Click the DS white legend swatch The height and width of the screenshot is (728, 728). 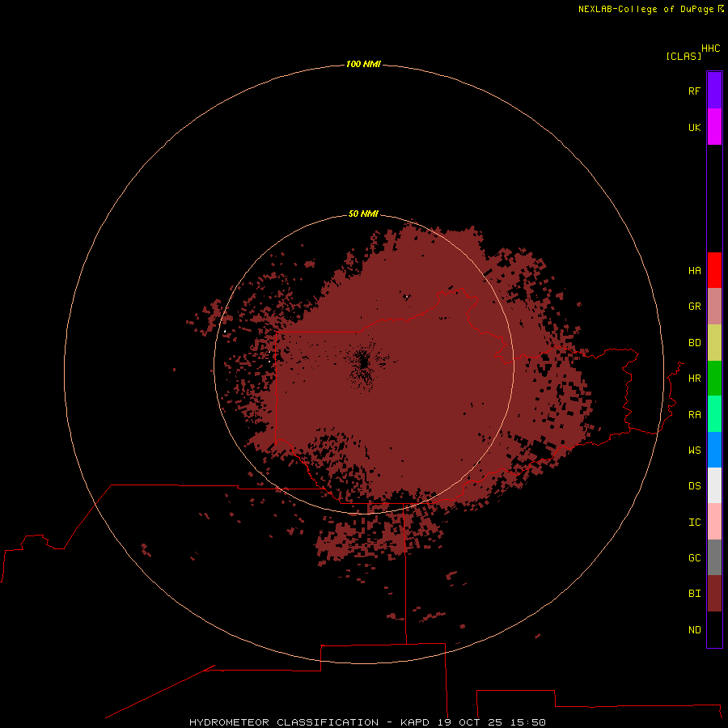coord(714,485)
